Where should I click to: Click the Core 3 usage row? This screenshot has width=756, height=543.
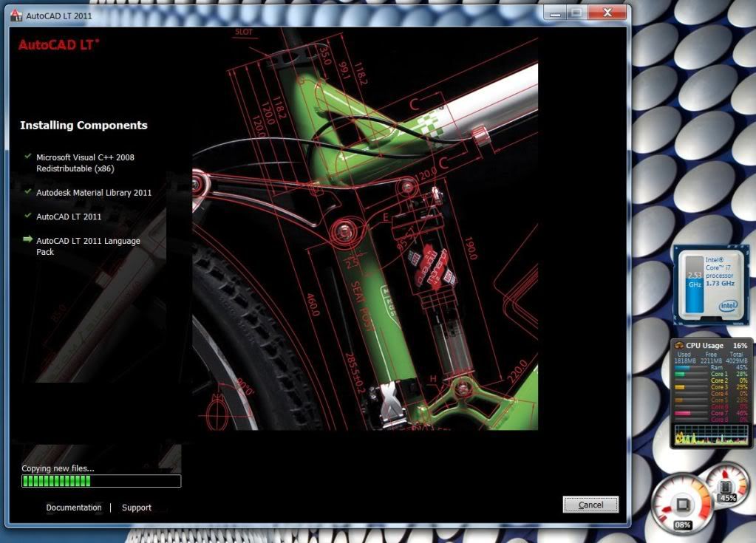pos(711,387)
